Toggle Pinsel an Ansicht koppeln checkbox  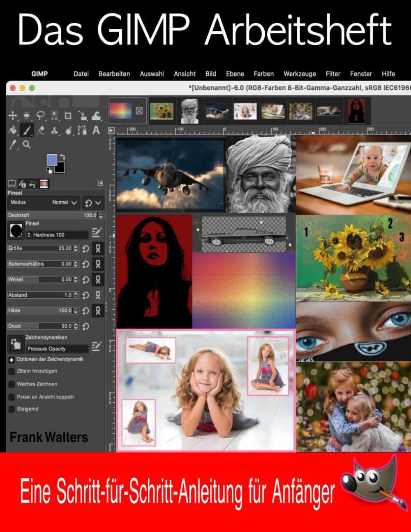(12, 397)
